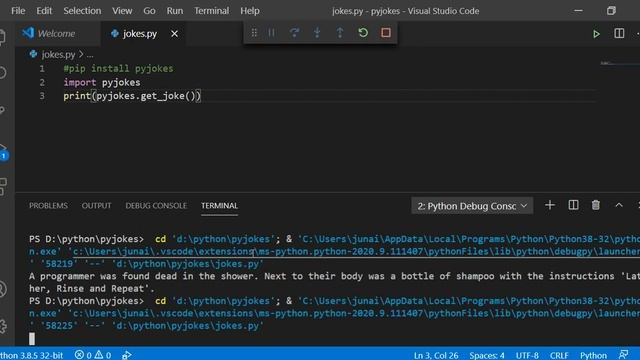This screenshot has width=640, height=360.
Task: Create a new terminal with plus icon
Action: (x=550, y=205)
